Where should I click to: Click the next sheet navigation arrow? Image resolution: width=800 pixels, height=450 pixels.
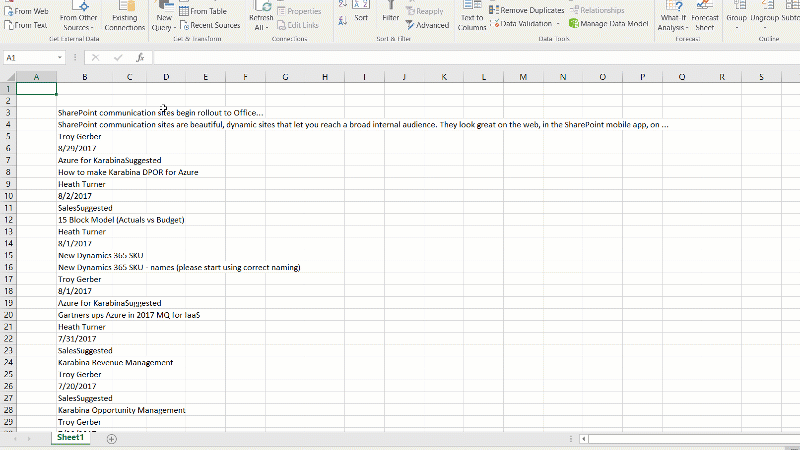click(29, 438)
